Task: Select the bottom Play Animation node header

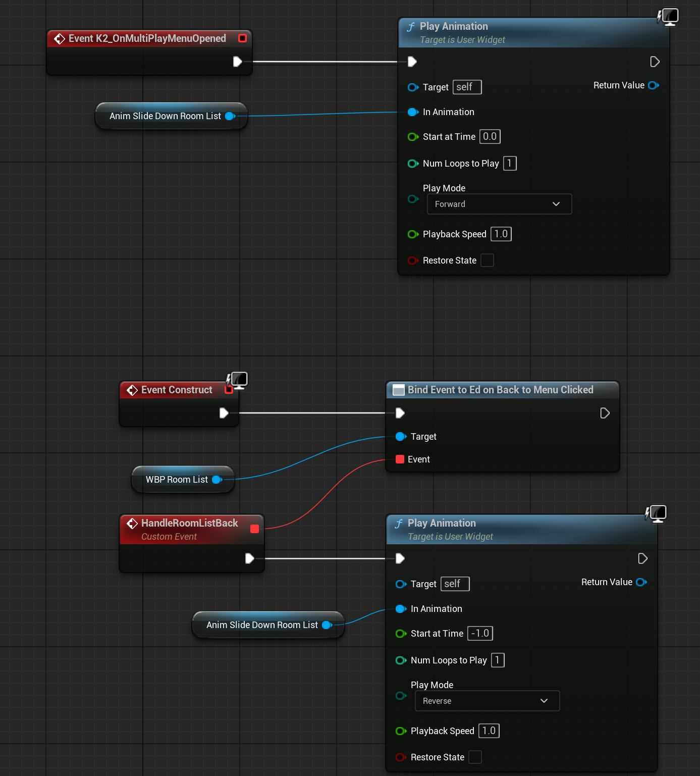Action: click(521, 530)
